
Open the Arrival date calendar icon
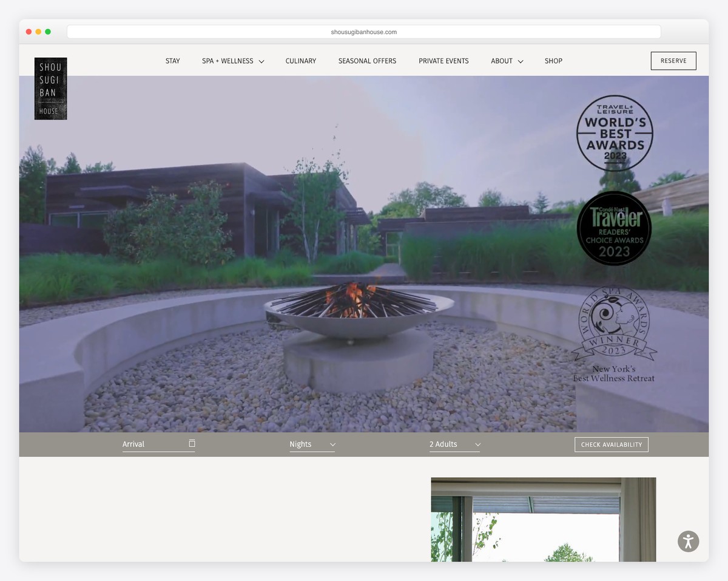pyautogui.click(x=192, y=444)
